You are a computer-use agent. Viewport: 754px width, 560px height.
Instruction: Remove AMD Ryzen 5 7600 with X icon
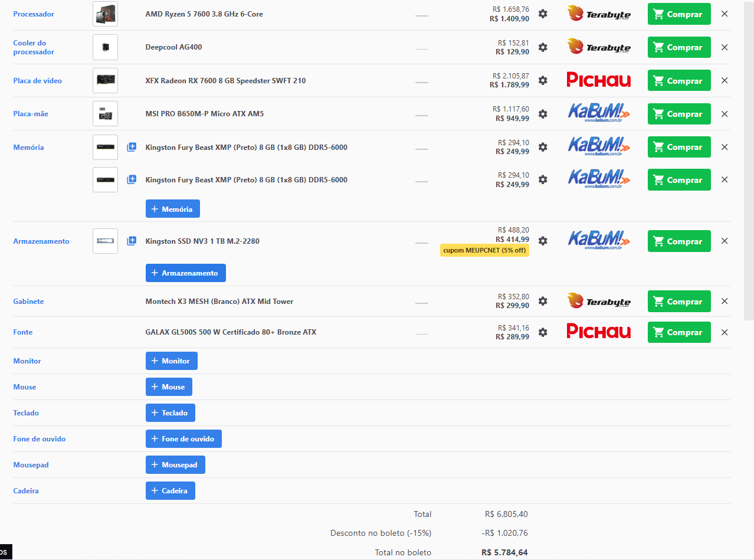(725, 14)
